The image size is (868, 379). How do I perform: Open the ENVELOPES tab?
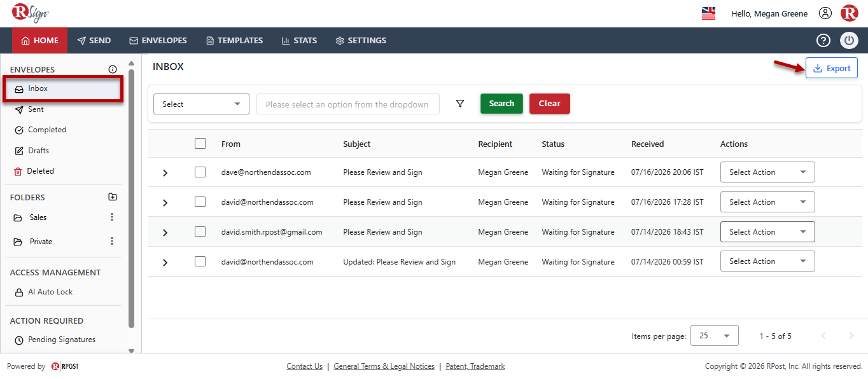pyautogui.click(x=158, y=41)
